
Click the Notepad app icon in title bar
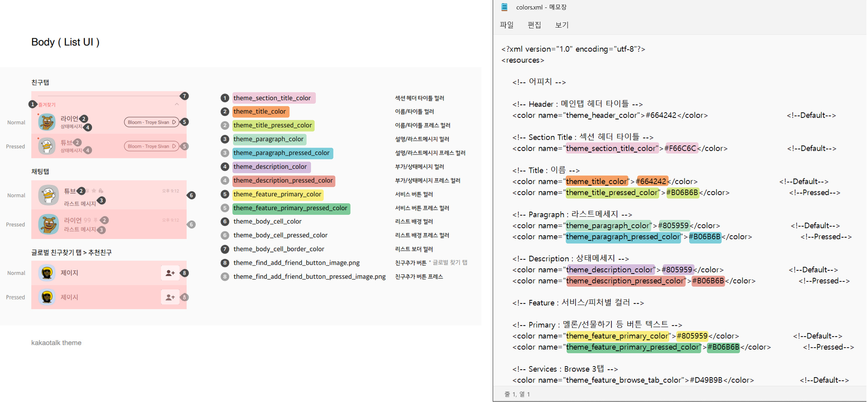pos(504,7)
